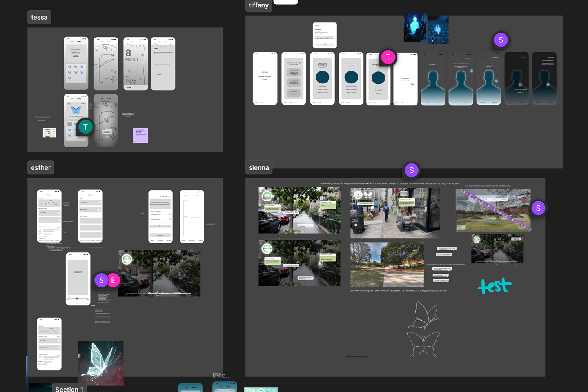The height and width of the screenshot is (392, 588).
Task: Click the pink E collaborator avatar
Action: [113, 280]
